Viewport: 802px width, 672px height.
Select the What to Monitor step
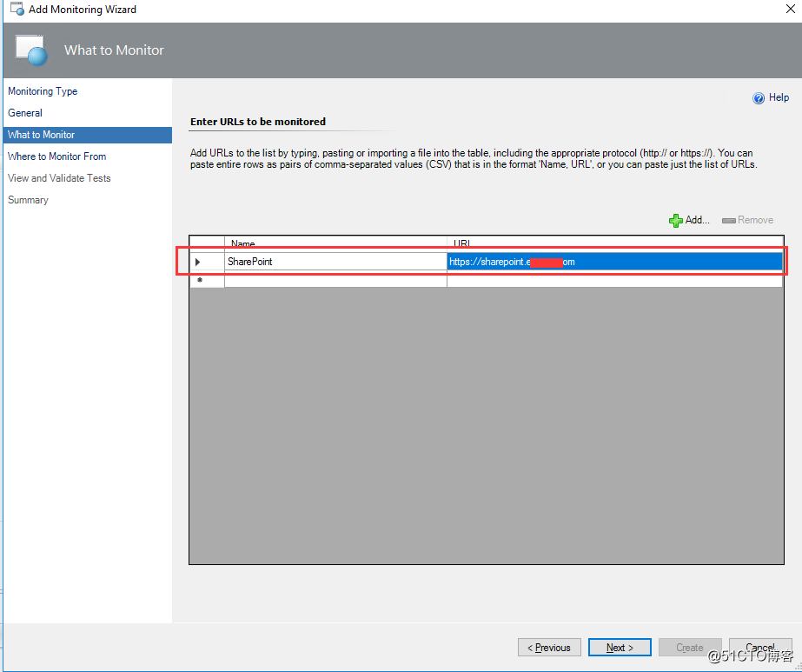88,135
